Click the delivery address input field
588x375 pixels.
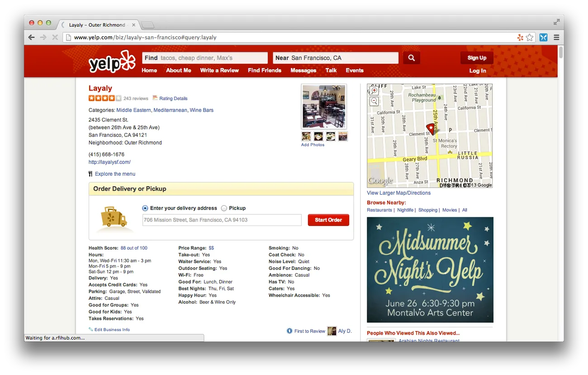click(222, 220)
